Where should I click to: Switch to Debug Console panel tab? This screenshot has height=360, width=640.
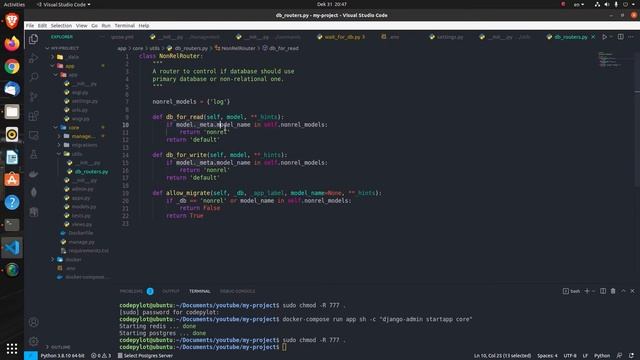(237, 291)
